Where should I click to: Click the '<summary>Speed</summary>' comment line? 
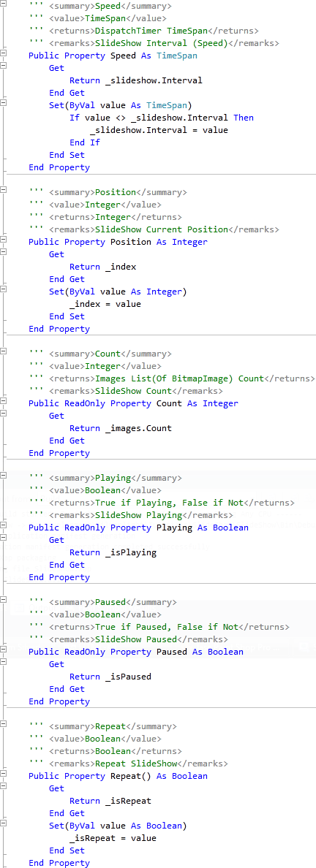point(110,6)
